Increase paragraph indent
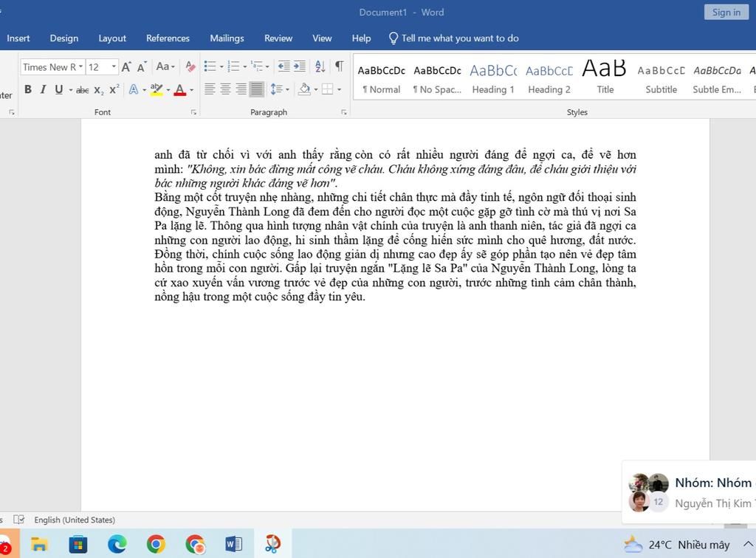This screenshot has height=558, width=756. [x=300, y=66]
